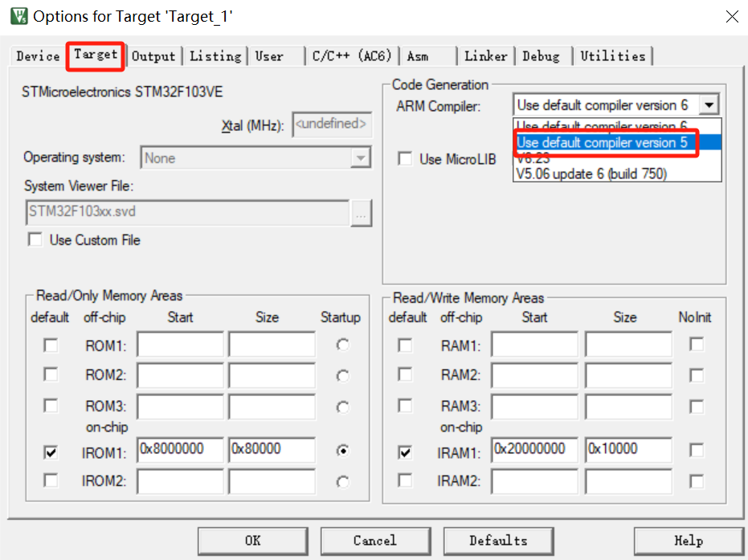This screenshot has width=748, height=560.
Task: Check the RAM3 default checkbox
Action: (x=405, y=406)
